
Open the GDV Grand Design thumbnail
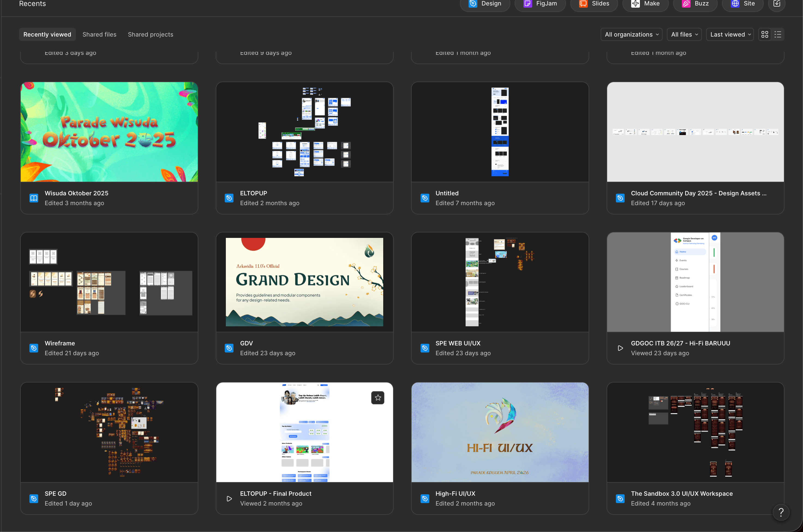[x=304, y=282]
